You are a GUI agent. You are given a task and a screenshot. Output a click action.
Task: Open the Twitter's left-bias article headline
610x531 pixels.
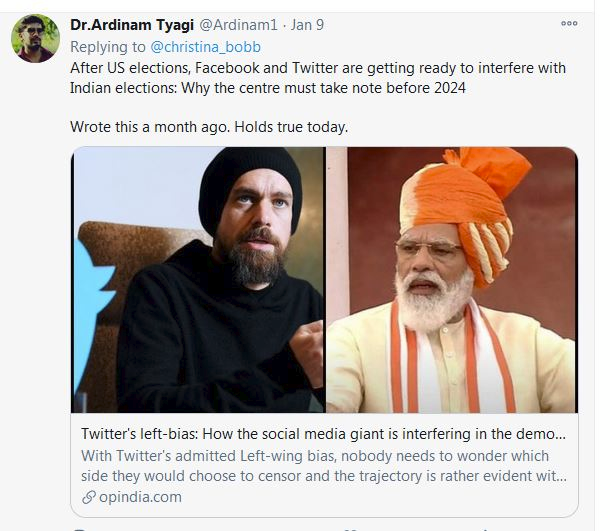[x=323, y=434]
